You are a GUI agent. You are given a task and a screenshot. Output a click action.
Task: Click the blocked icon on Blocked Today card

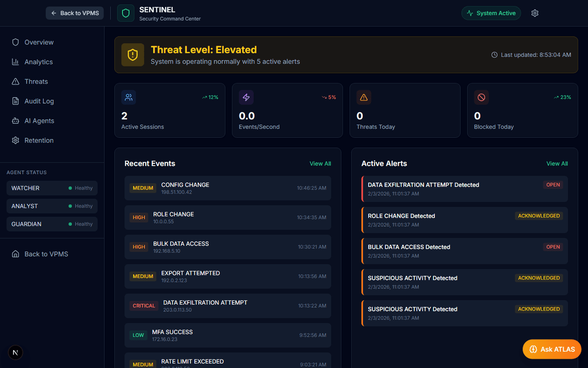coord(481,97)
